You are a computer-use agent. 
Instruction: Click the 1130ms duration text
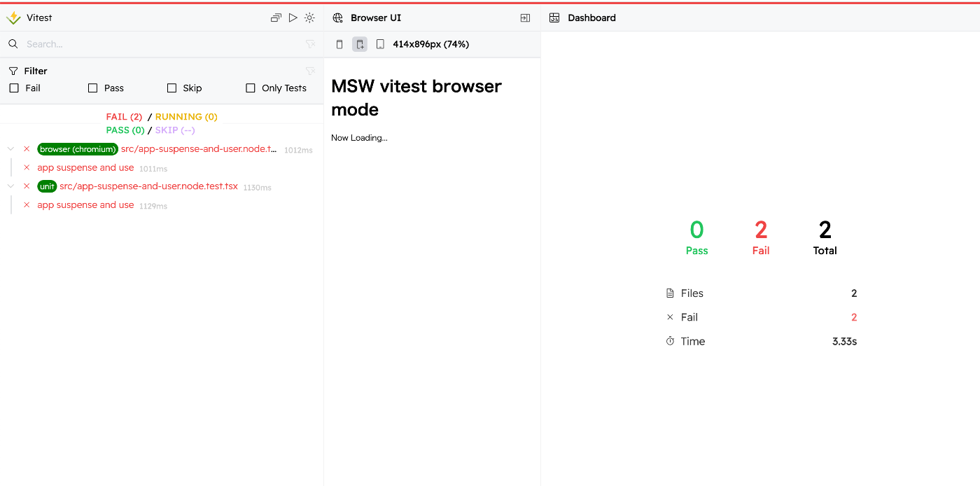pyautogui.click(x=257, y=187)
